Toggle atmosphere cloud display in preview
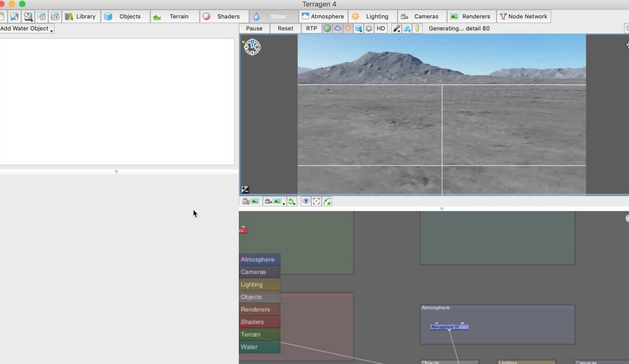This screenshot has width=629, height=364. point(338,28)
